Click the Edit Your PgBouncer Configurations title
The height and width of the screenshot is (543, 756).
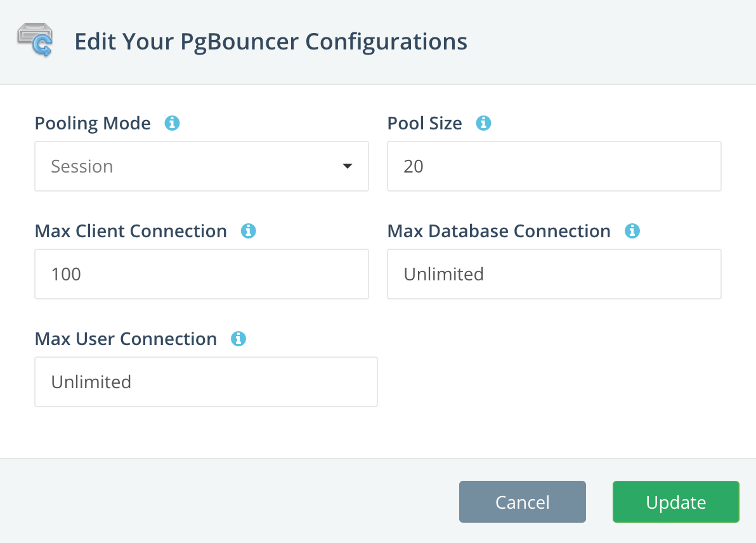(271, 41)
